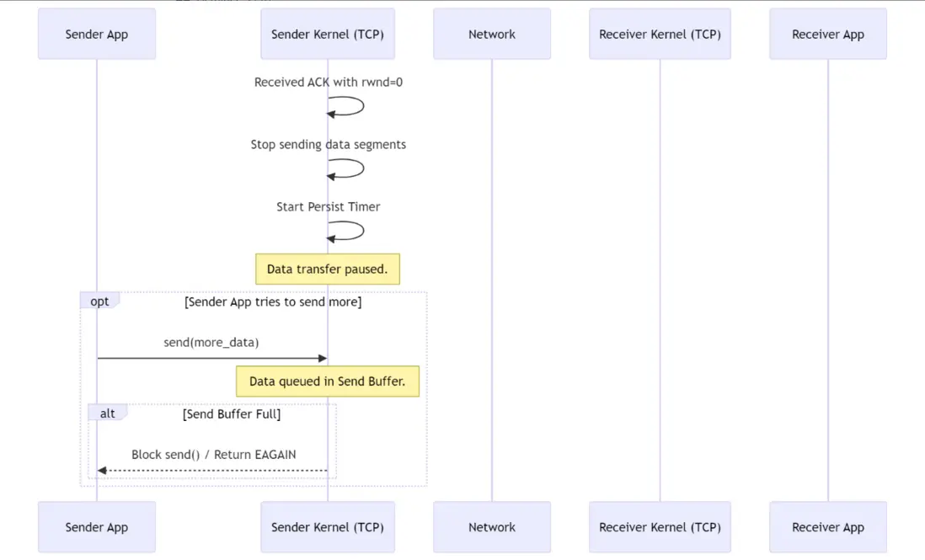Click the bottom Network participant box
This screenshot has width=925, height=560.
492,527
